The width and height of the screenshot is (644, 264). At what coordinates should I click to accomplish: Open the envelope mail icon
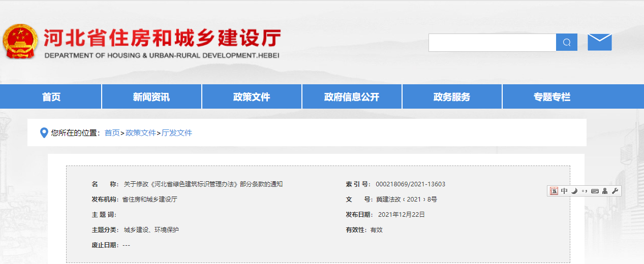[x=599, y=42]
